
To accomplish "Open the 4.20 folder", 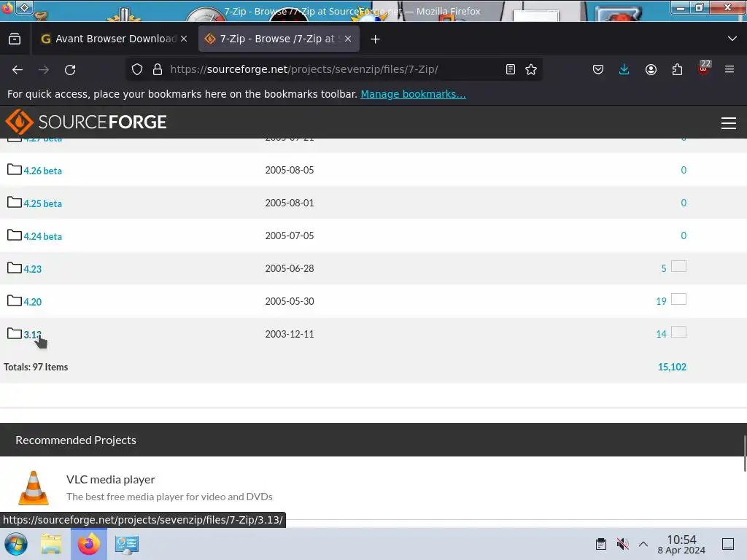I will (x=32, y=302).
